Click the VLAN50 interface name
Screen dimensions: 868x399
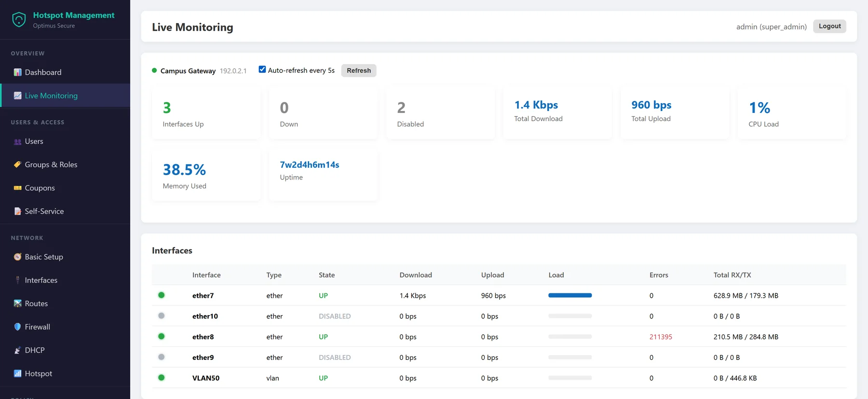pyautogui.click(x=206, y=378)
